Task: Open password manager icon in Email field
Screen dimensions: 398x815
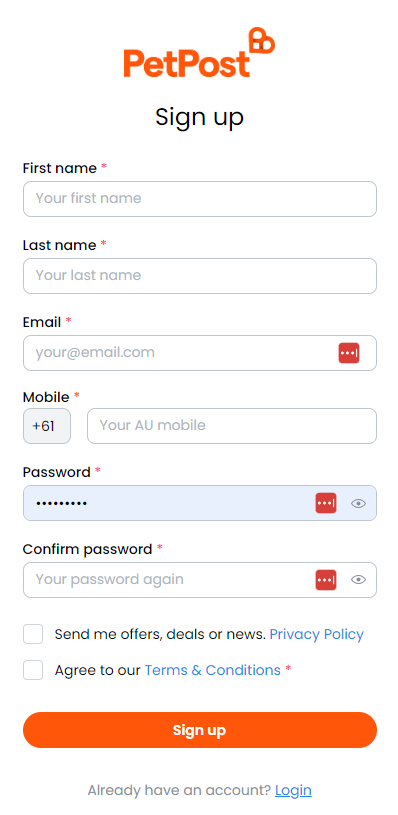Action: pos(349,353)
